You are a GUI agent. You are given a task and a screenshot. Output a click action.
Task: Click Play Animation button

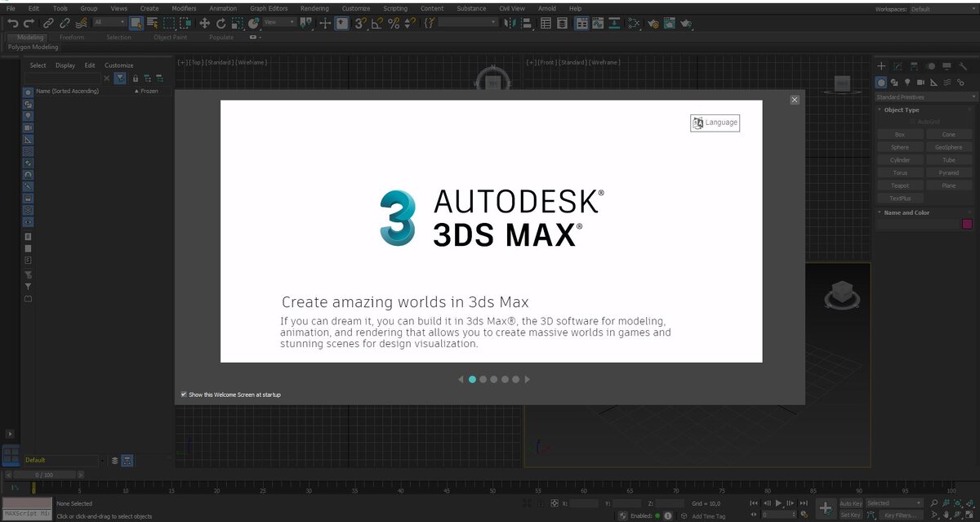point(778,503)
